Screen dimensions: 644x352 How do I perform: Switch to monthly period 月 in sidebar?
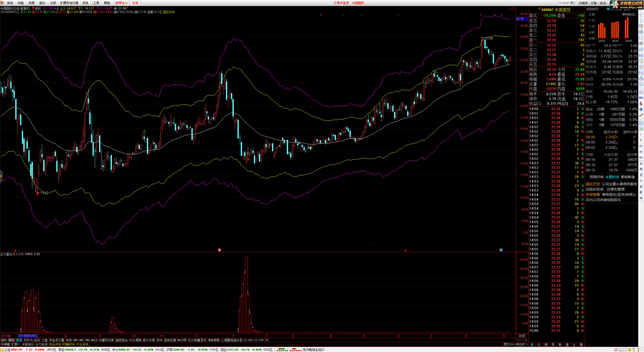click(x=641, y=175)
